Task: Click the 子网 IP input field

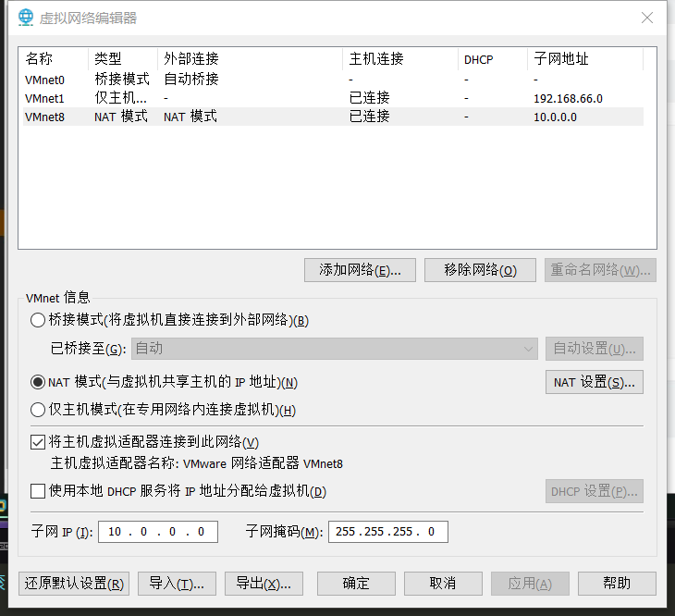Action: [x=158, y=532]
